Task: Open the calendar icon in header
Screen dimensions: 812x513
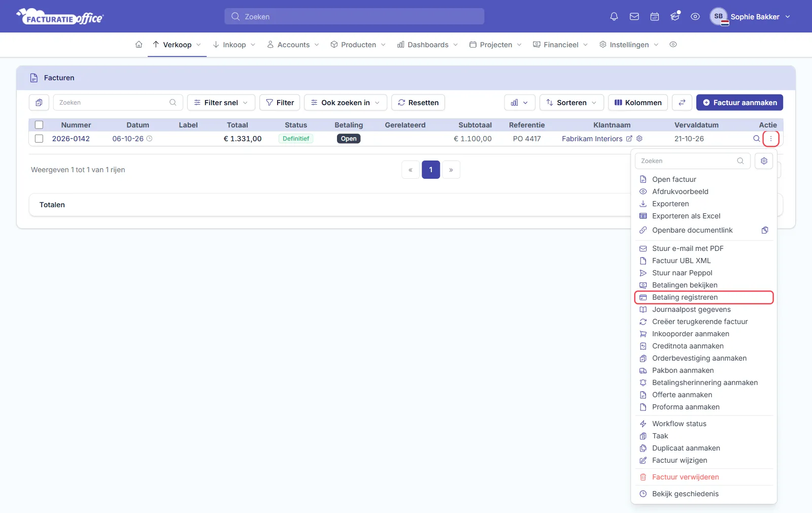Action: (655, 17)
